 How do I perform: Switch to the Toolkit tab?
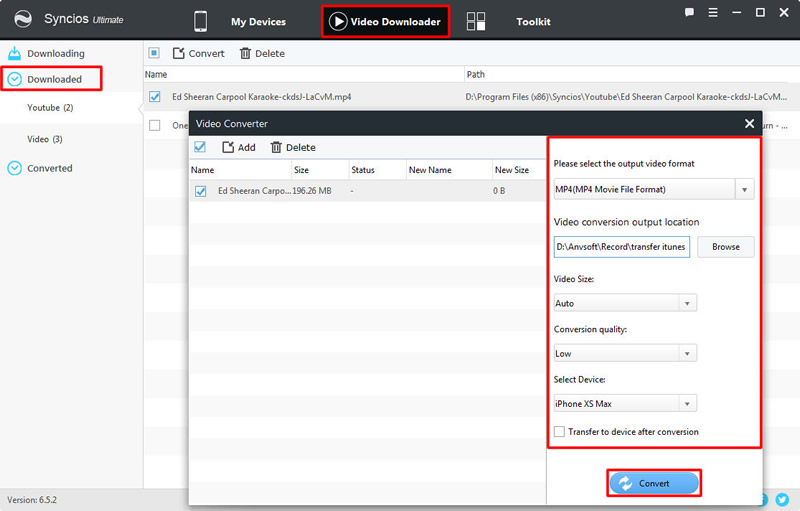tap(533, 22)
